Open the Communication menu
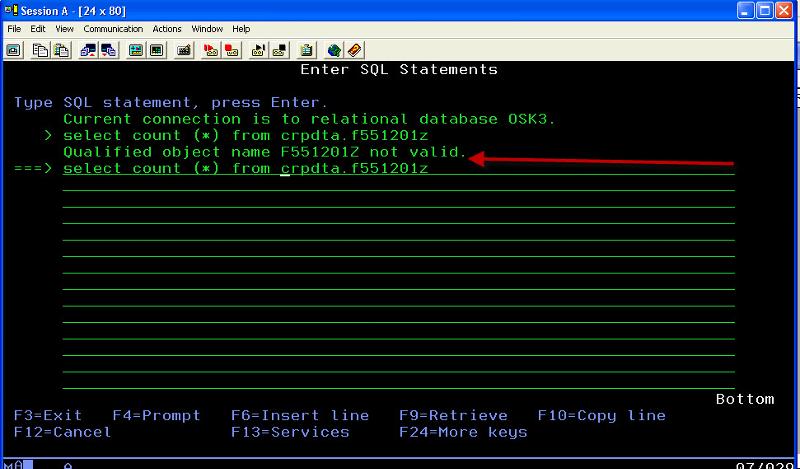Screen dimensions: 800x469 113,29
